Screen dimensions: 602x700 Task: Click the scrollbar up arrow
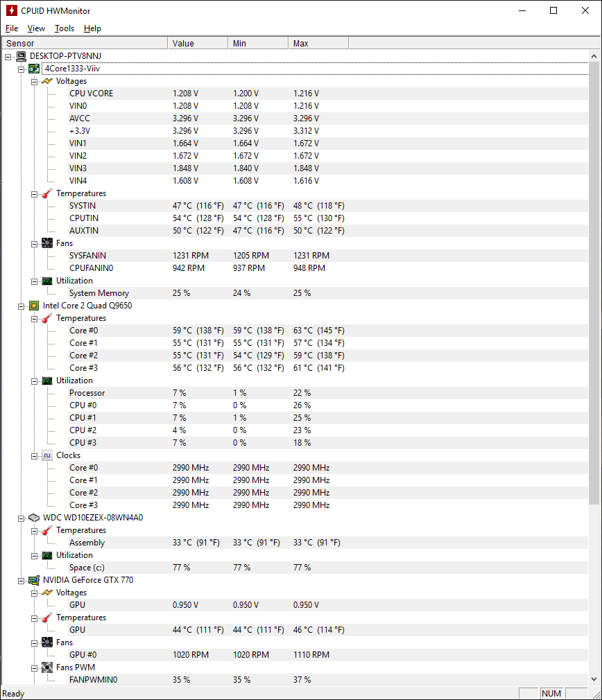coord(594,56)
